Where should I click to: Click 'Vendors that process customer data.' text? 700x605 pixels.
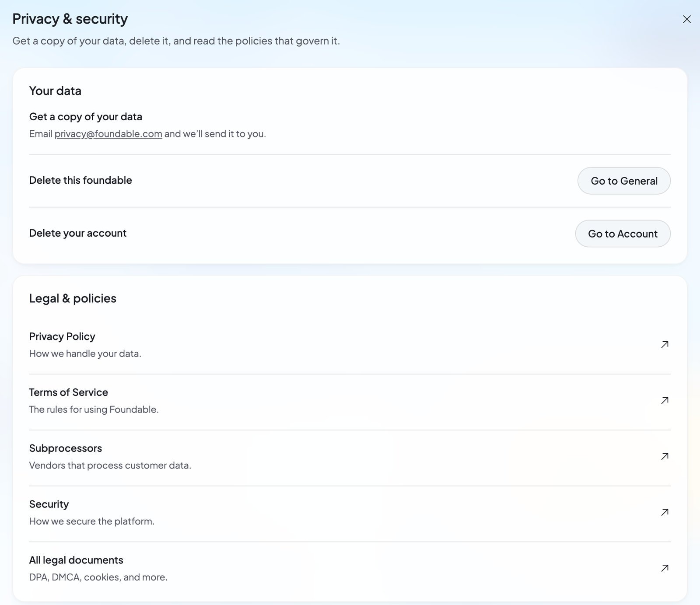(x=110, y=465)
